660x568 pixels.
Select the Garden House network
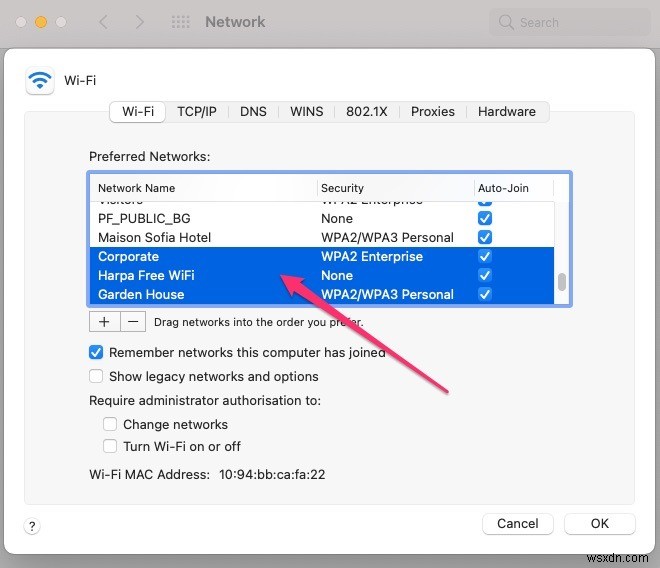click(x=322, y=294)
